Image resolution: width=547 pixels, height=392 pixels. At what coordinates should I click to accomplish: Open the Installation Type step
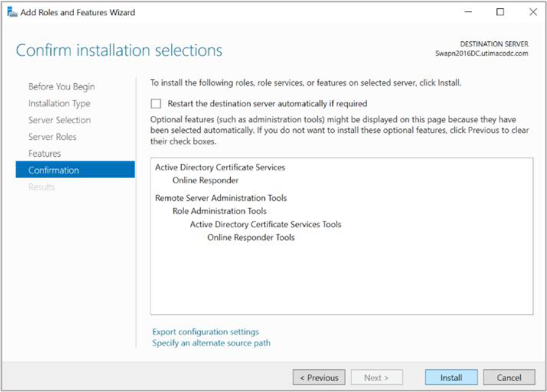point(59,103)
